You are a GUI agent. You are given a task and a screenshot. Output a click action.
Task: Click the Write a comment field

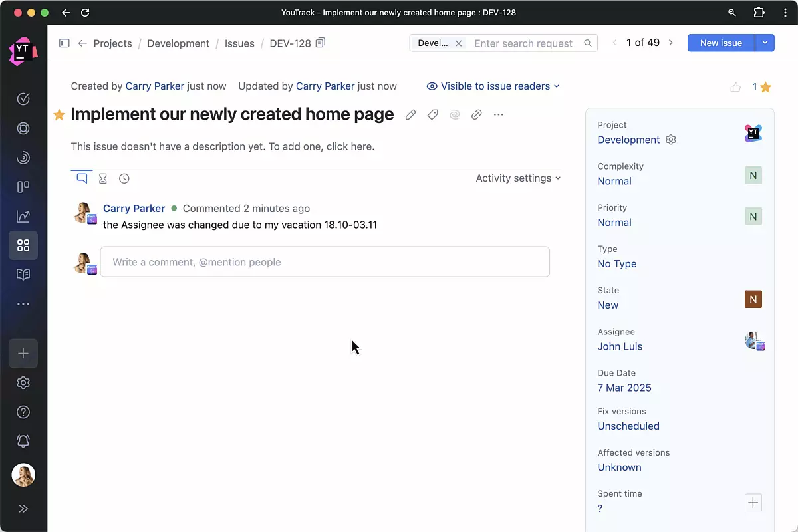(325, 262)
